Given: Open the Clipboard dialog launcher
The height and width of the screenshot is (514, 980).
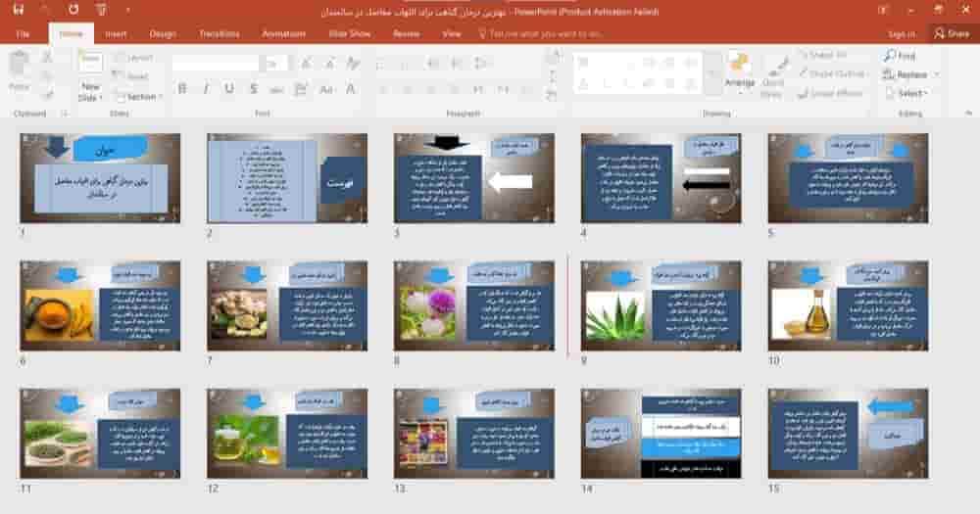Looking at the screenshot, I should [65, 114].
